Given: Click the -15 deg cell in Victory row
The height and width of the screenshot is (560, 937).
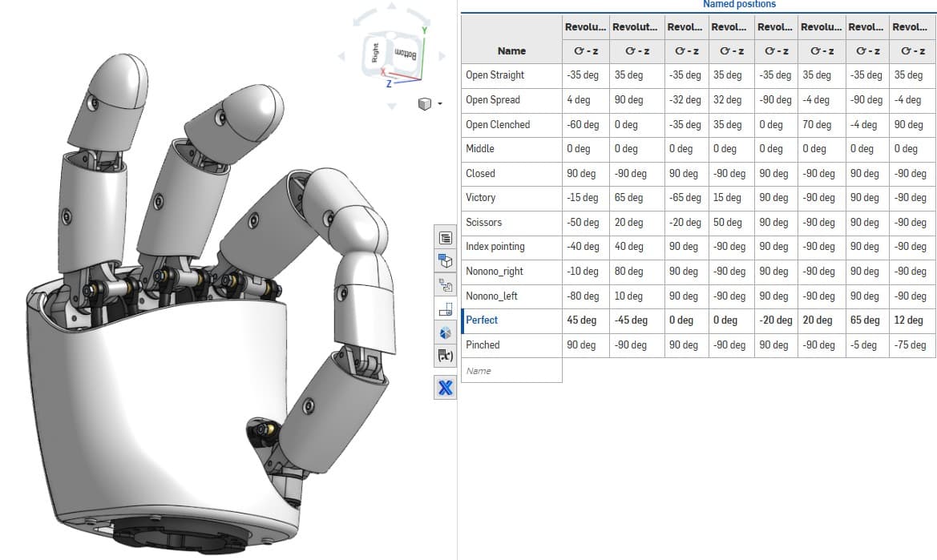Looking at the screenshot, I should [586, 198].
